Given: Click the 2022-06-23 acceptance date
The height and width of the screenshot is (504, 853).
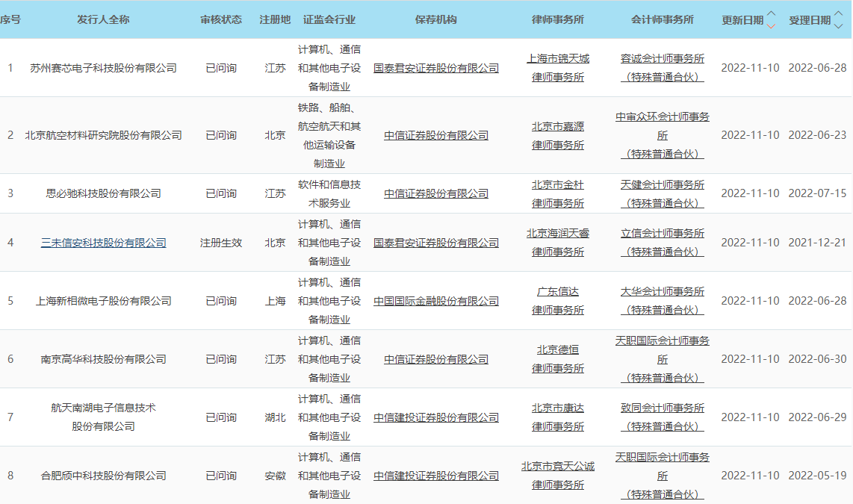Looking at the screenshot, I should 817,135.
